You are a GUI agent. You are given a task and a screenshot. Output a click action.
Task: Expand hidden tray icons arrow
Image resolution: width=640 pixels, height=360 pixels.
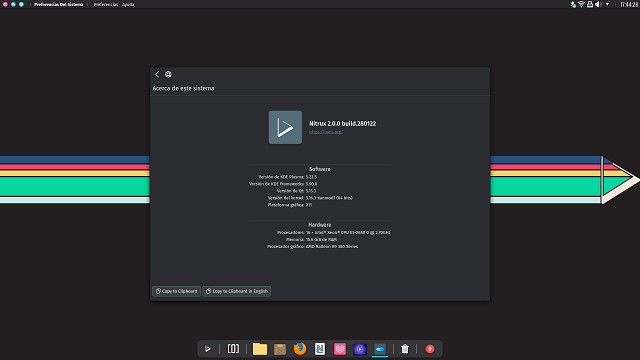[x=607, y=4]
